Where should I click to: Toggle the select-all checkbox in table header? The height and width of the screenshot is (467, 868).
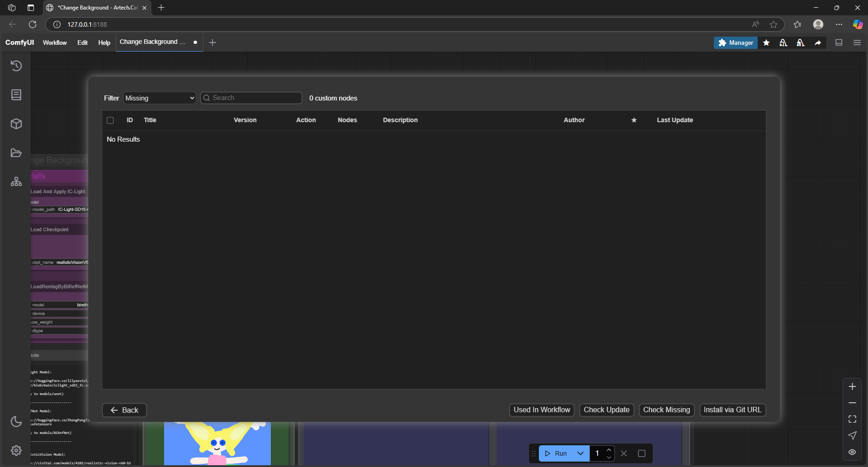pyautogui.click(x=110, y=120)
